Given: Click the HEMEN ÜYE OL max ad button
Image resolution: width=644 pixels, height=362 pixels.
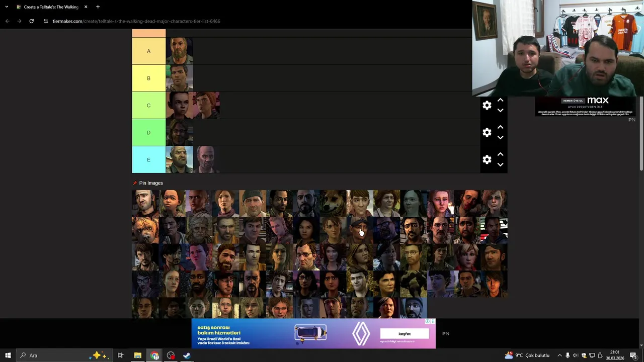Looking at the screenshot, I should (x=573, y=101).
